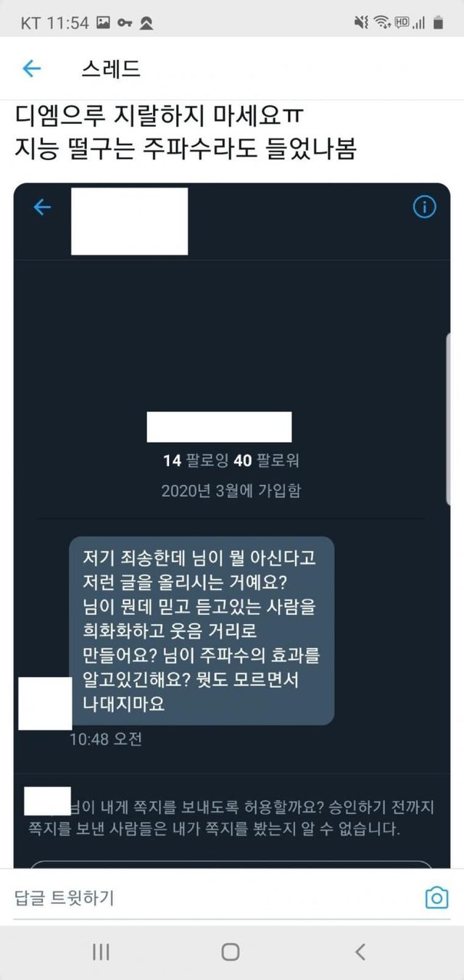Tap the back arrow inside the DM screenshot
This screenshot has width=464, height=980.
(x=42, y=208)
